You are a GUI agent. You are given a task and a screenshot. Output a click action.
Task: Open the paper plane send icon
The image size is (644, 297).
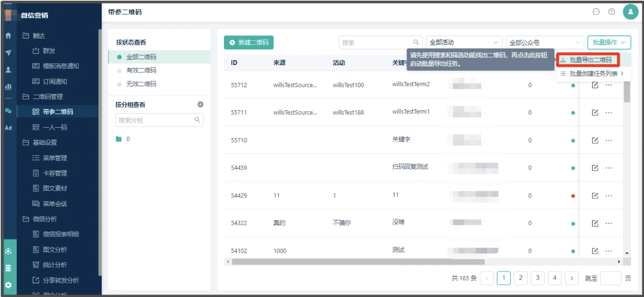8,53
